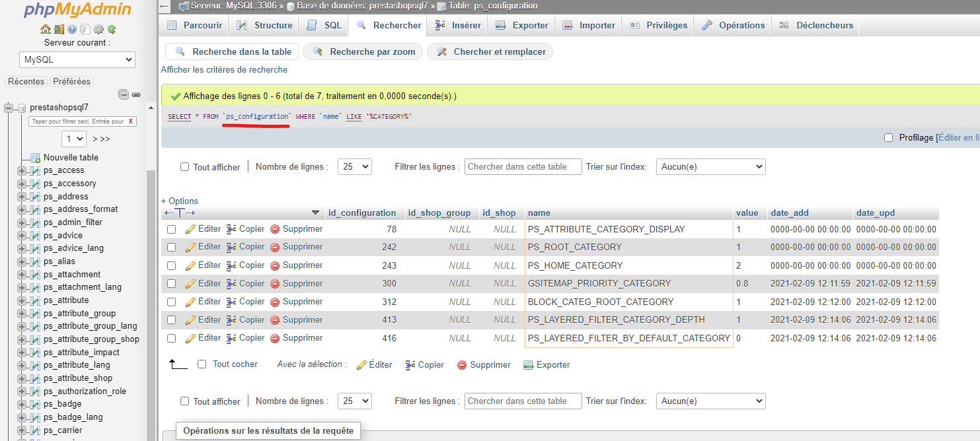This screenshot has height=441, width=980.
Task: Enable the Profilage checkbox
Action: click(x=889, y=137)
